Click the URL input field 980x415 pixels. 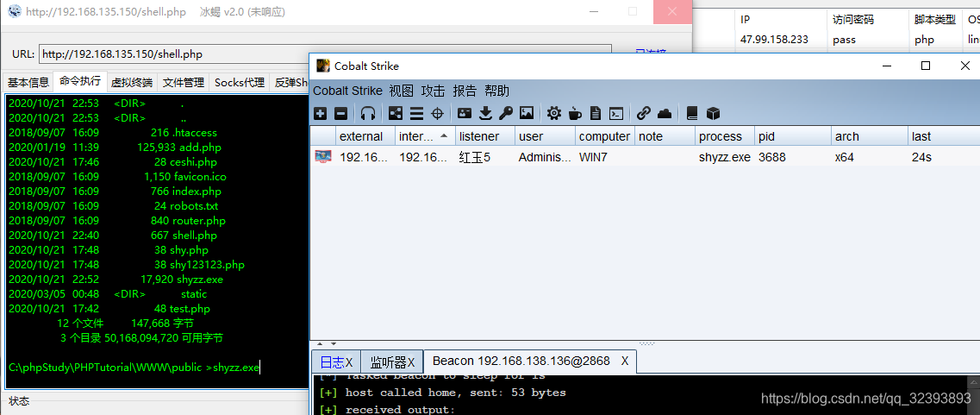325,53
